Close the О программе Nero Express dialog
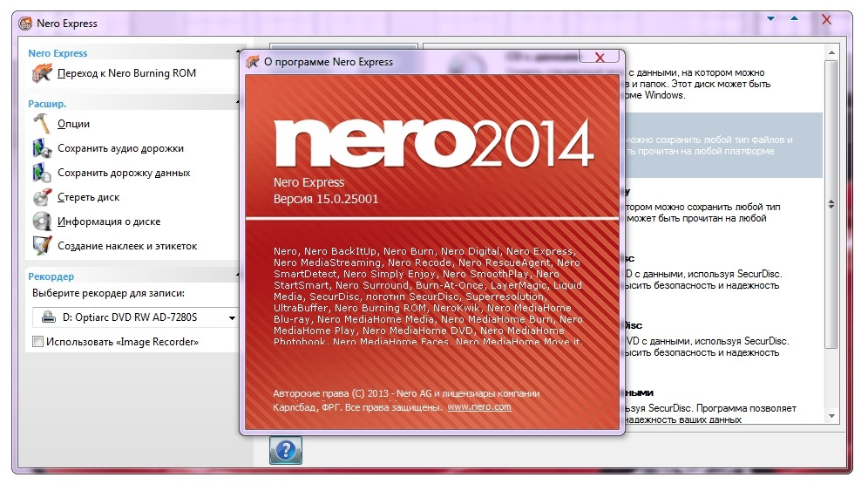868x491 pixels. click(x=600, y=57)
